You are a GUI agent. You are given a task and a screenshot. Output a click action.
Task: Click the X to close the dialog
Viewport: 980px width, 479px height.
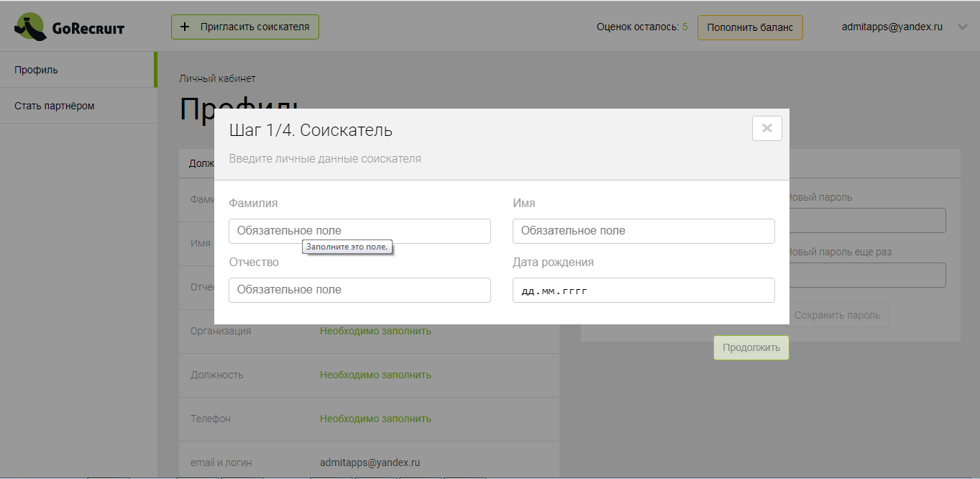tap(766, 128)
